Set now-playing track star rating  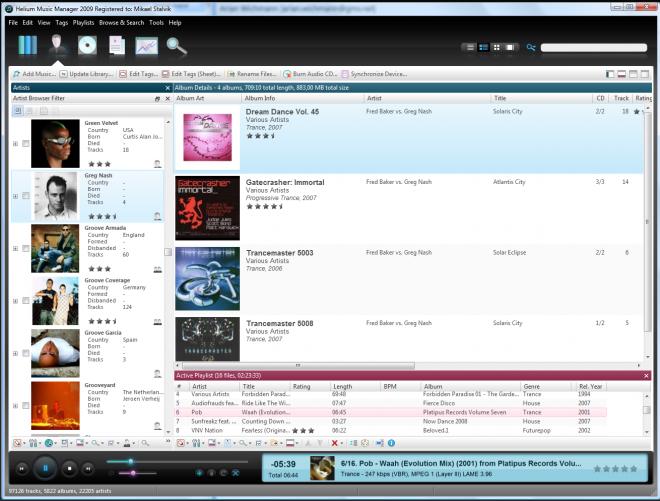(x=615, y=469)
